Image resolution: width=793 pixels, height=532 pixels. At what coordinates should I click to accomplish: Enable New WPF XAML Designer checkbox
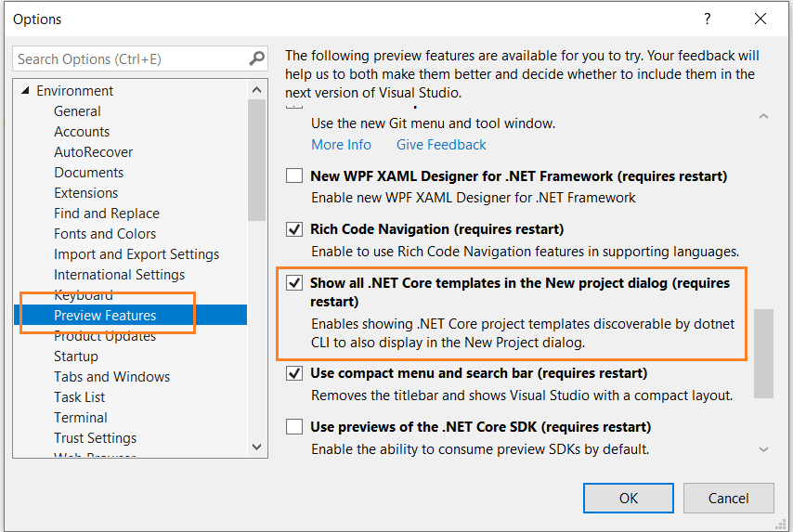click(x=294, y=176)
